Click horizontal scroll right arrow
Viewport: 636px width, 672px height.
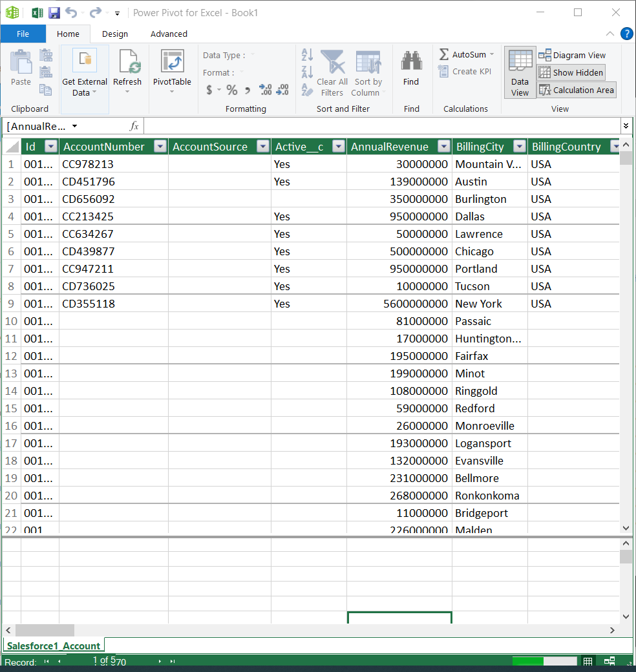click(x=612, y=630)
